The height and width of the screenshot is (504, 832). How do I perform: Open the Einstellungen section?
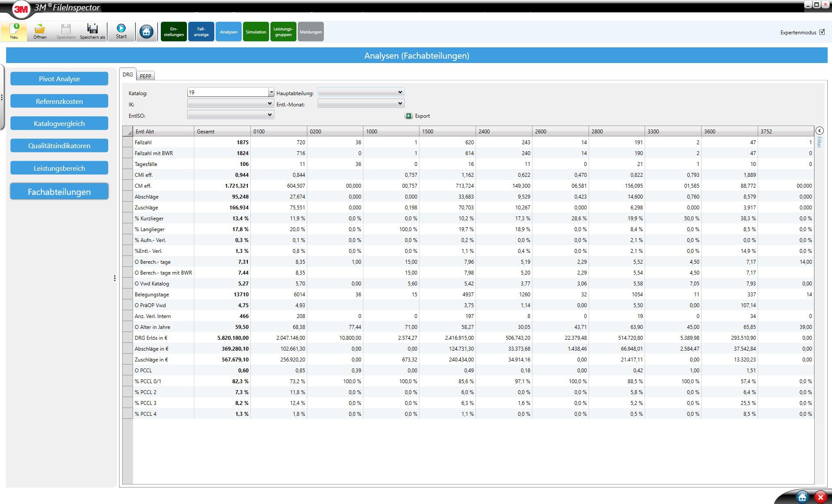pyautogui.click(x=173, y=32)
